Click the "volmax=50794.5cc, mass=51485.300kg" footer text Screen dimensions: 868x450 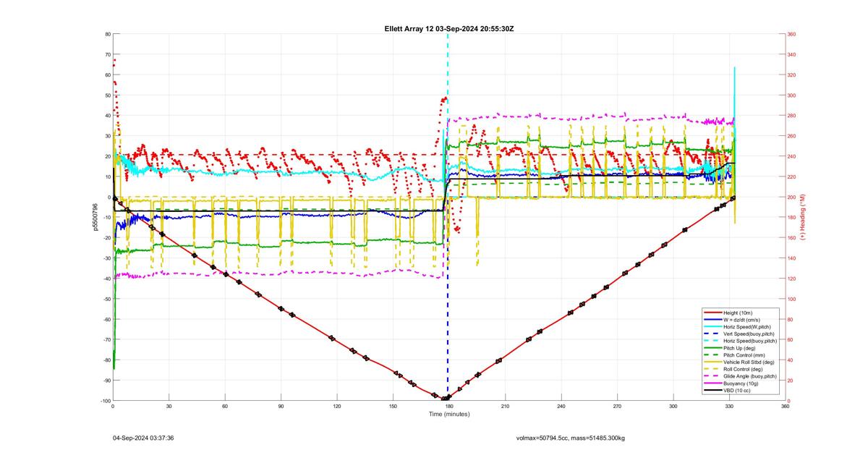tap(571, 438)
